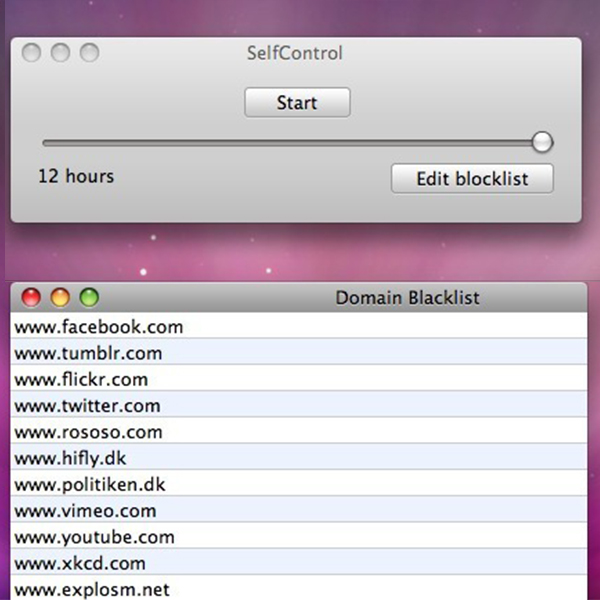600x600 pixels.
Task: Select the www.politiken.dk row
Action: click(x=299, y=483)
